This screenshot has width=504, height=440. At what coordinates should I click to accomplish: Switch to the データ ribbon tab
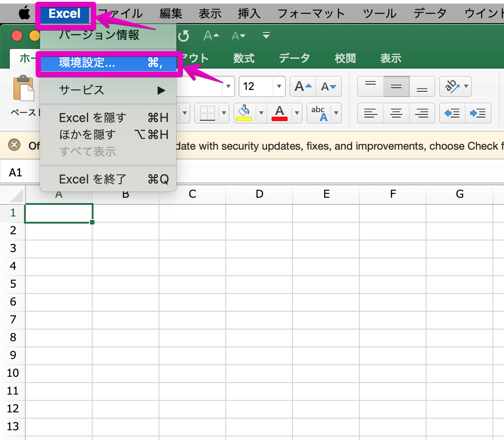pos(294,58)
